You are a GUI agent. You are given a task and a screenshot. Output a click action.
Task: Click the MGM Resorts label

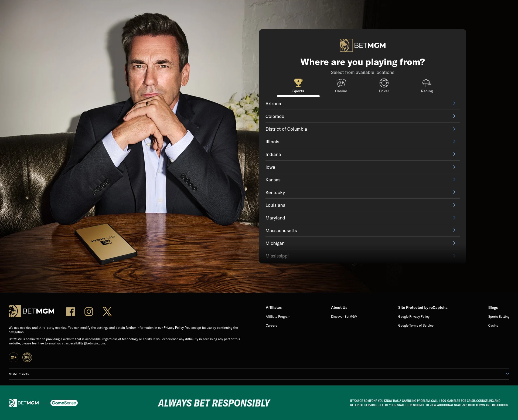click(x=19, y=374)
